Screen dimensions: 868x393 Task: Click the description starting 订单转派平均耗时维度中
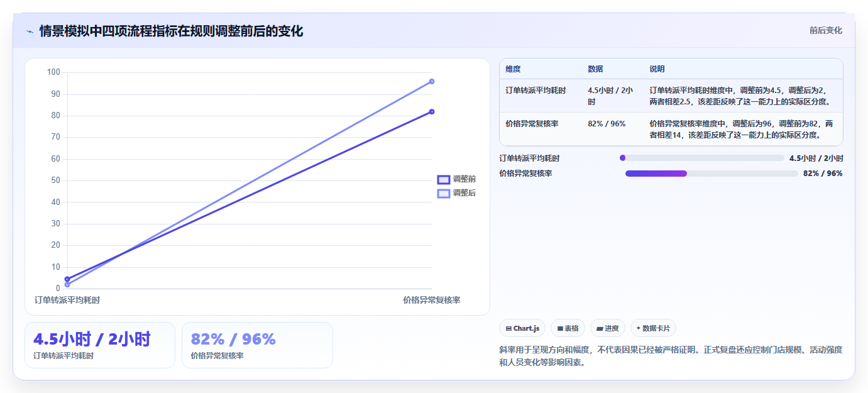pos(741,96)
